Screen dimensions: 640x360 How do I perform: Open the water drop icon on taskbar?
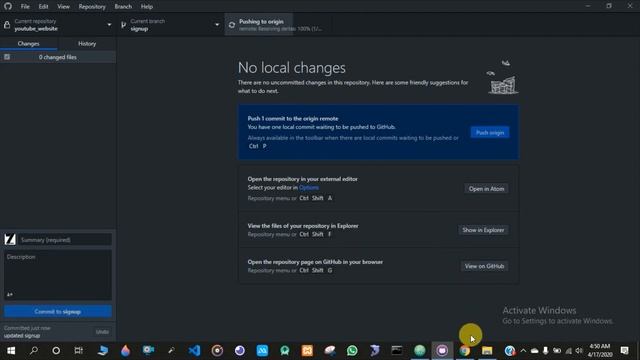coord(126,350)
